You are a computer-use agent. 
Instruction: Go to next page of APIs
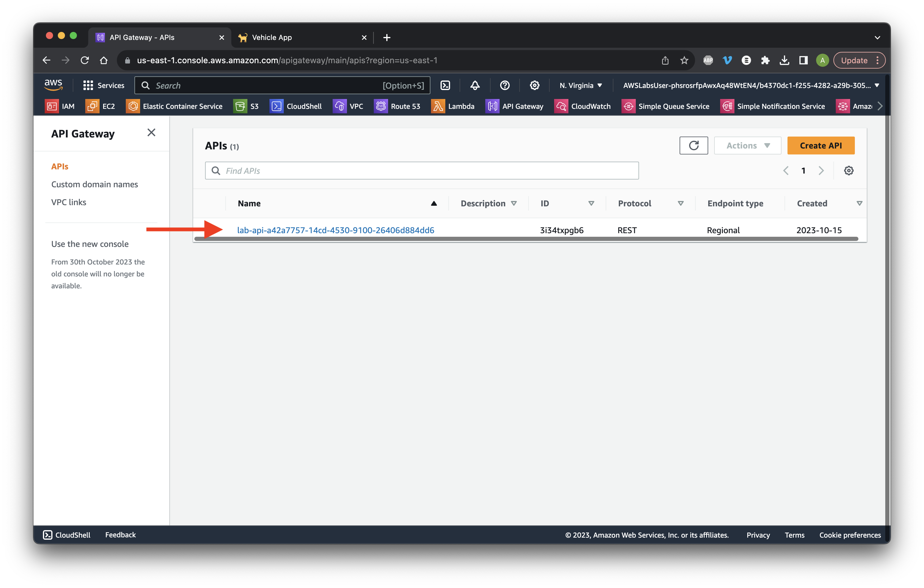tap(821, 171)
